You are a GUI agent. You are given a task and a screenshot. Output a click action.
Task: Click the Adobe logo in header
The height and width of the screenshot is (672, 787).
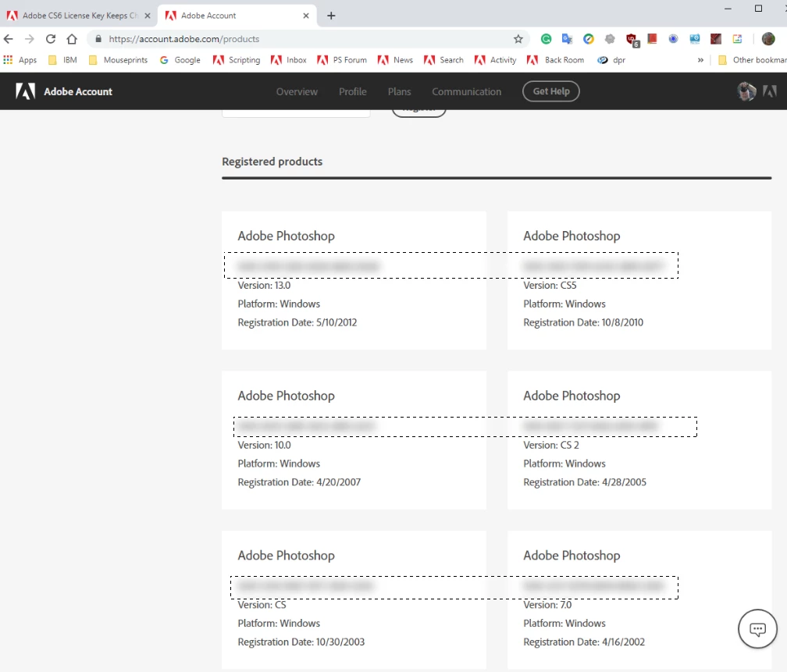[25, 91]
